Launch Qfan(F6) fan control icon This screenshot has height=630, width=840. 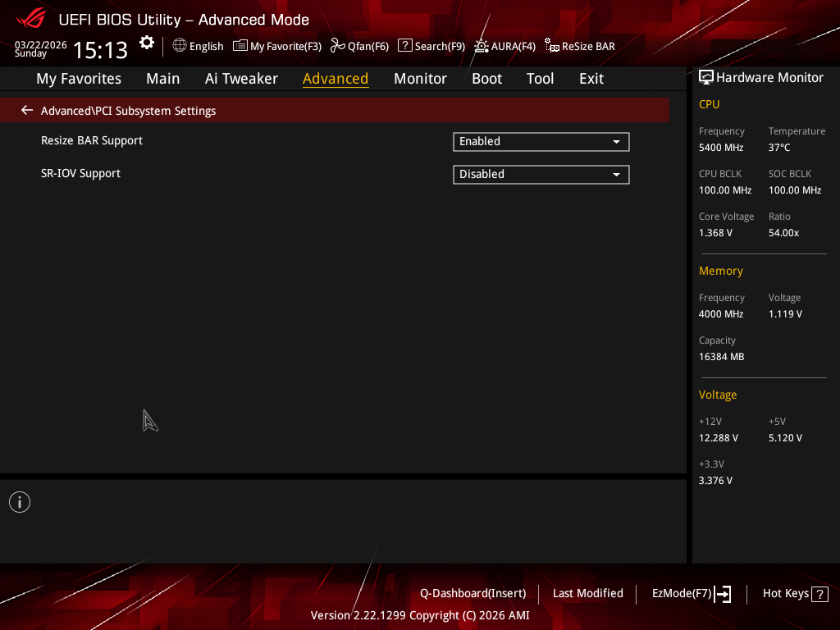coord(337,46)
